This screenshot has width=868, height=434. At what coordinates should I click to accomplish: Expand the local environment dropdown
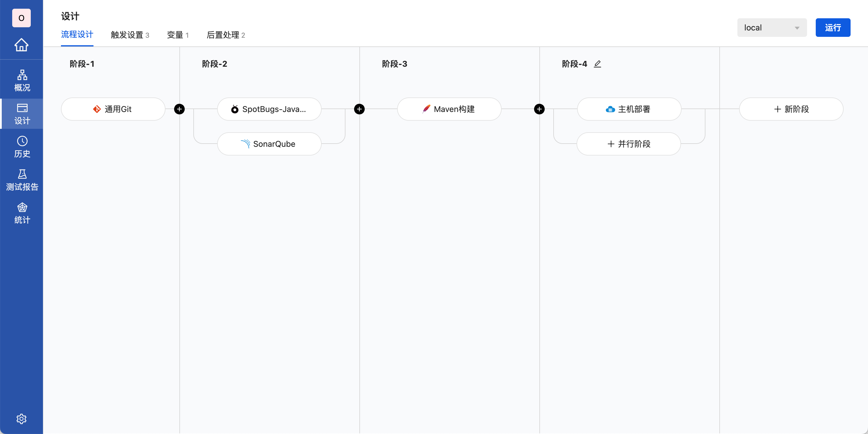click(x=772, y=28)
